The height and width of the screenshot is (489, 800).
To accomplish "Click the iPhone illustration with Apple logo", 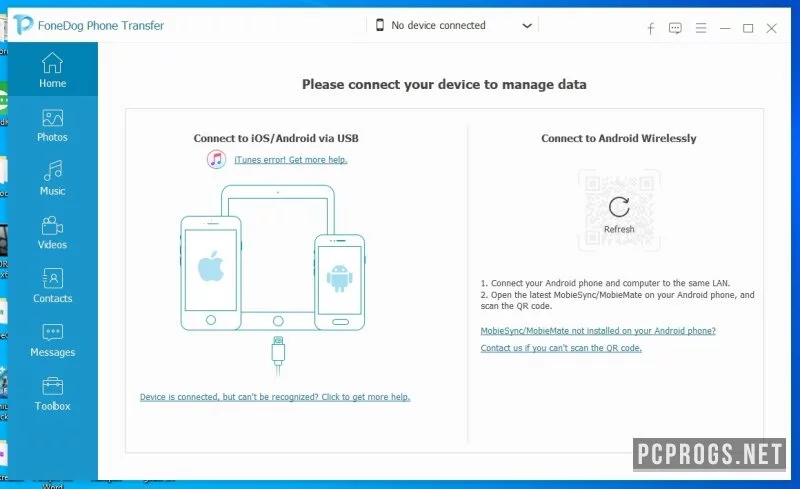I will tap(211, 273).
